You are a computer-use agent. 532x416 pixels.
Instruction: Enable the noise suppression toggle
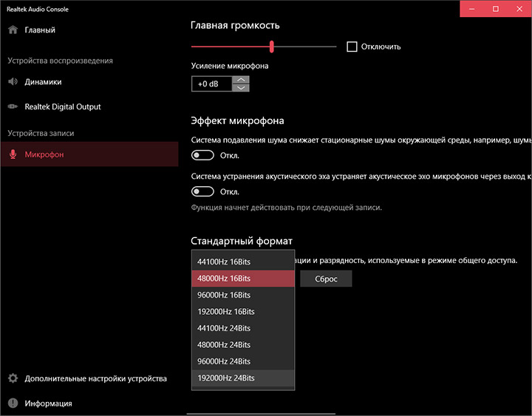(x=202, y=155)
